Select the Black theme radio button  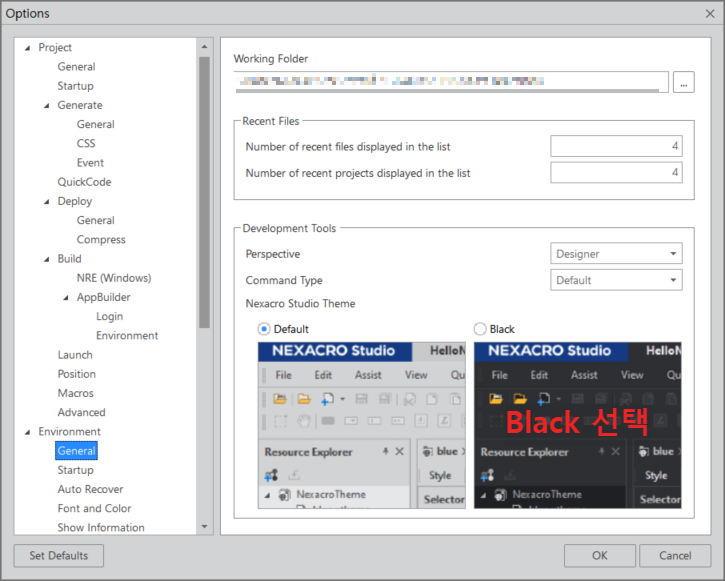(x=480, y=329)
